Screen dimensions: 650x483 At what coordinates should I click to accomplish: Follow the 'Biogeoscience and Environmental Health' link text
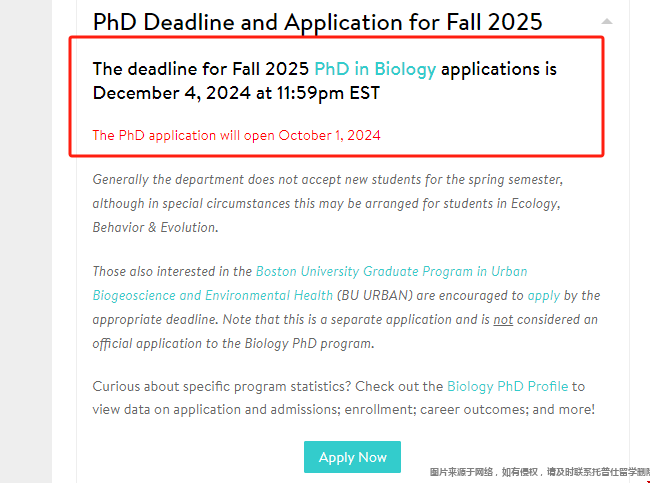click(x=213, y=296)
